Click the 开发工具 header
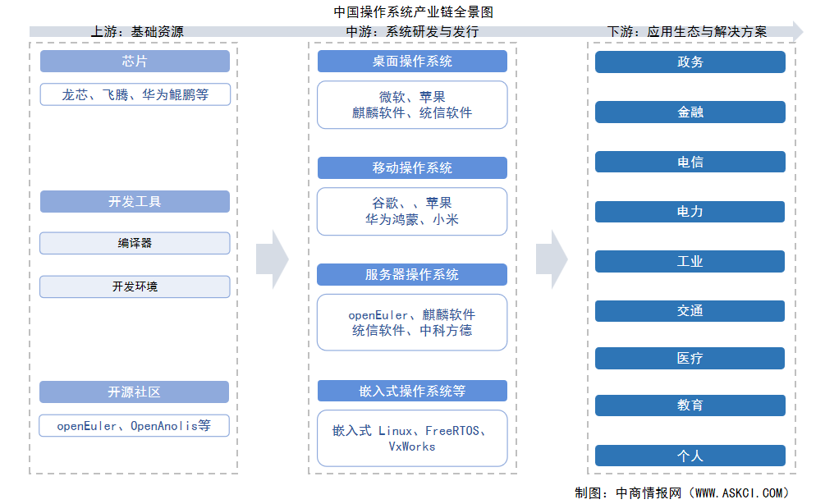The image size is (825, 504). pos(135,201)
